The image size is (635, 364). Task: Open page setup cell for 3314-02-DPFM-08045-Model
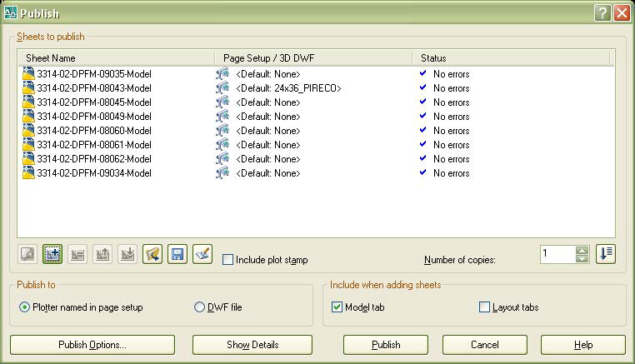click(x=268, y=102)
